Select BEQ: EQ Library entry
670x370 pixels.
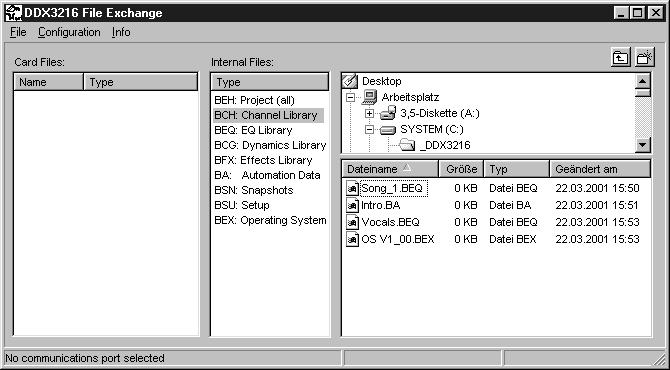(x=253, y=130)
